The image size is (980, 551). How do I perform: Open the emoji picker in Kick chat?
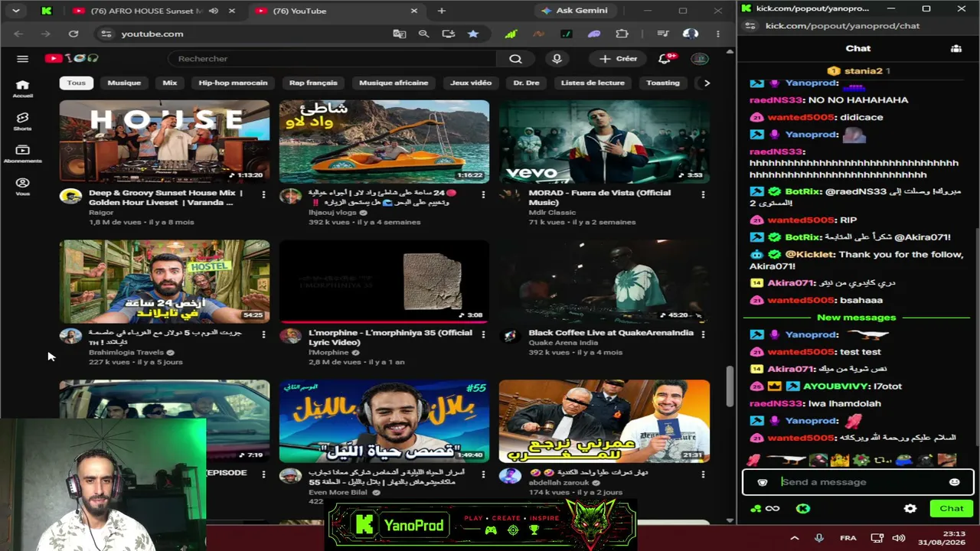[x=954, y=482]
